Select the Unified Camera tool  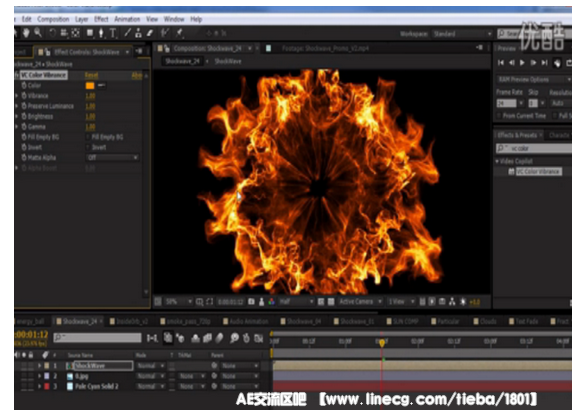pyautogui.click(x=64, y=33)
